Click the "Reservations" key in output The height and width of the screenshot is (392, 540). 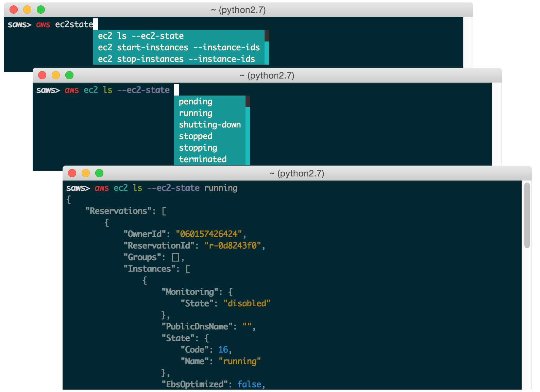click(x=118, y=211)
